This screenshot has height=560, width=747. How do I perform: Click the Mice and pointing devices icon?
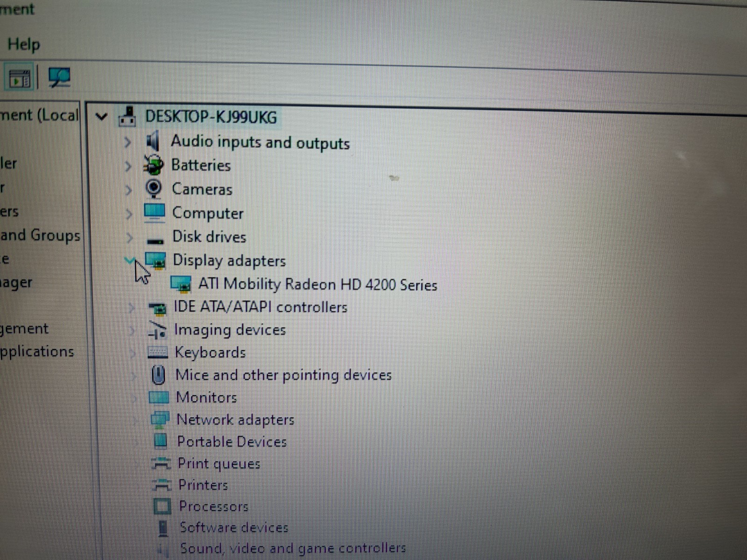coord(159,375)
